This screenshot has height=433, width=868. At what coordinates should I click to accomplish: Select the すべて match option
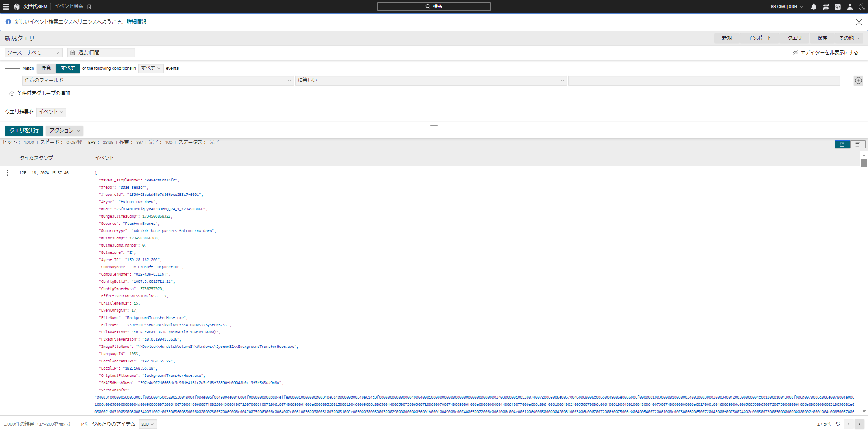click(x=68, y=68)
